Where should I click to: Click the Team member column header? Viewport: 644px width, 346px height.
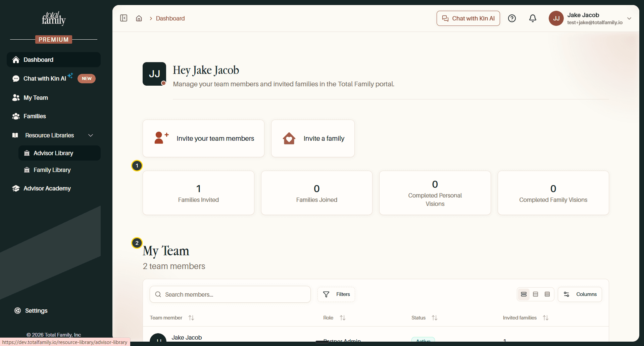(x=166, y=318)
